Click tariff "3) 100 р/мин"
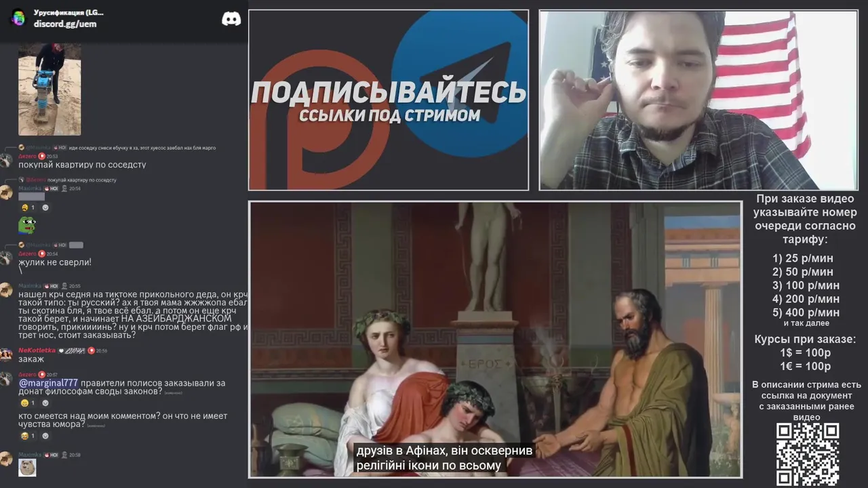This screenshot has width=868, height=488. [x=806, y=285]
